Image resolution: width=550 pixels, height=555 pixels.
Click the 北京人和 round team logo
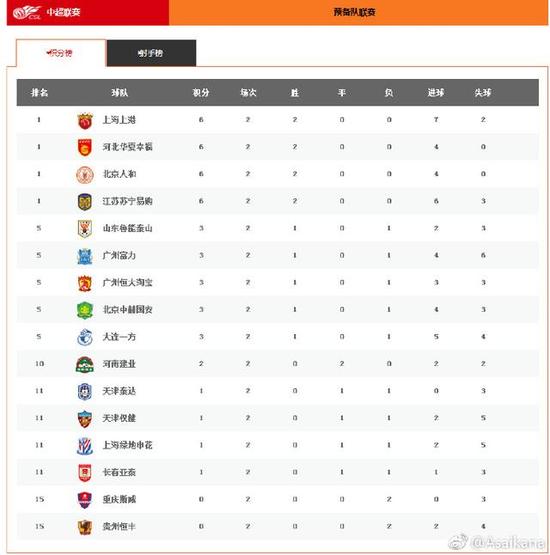(x=85, y=174)
